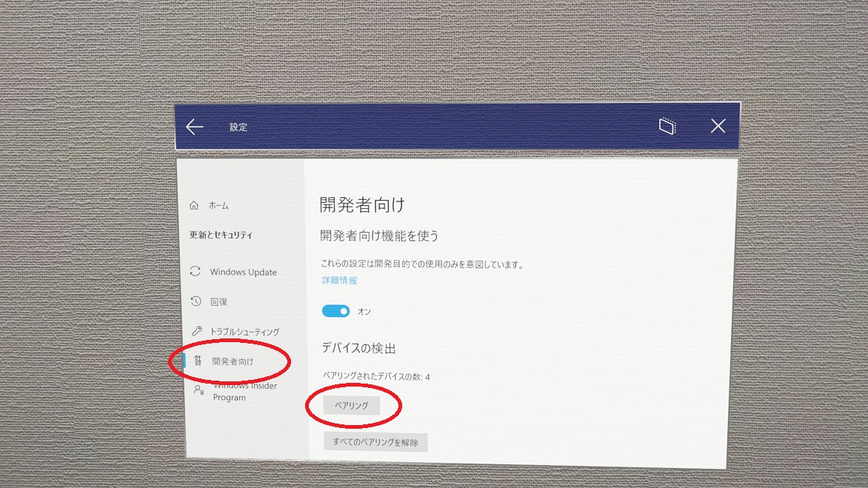Close the 設定 window
This screenshot has height=488, width=868.
[718, 126]
